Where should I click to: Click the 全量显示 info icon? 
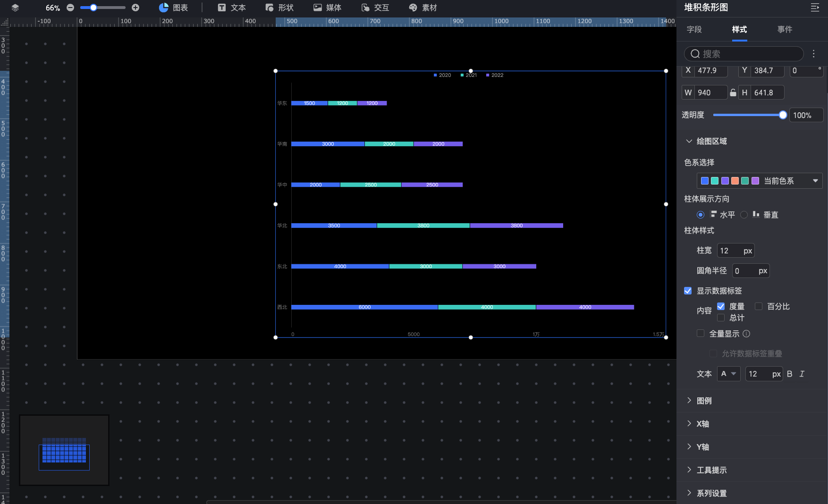click(x=746, y=334)
